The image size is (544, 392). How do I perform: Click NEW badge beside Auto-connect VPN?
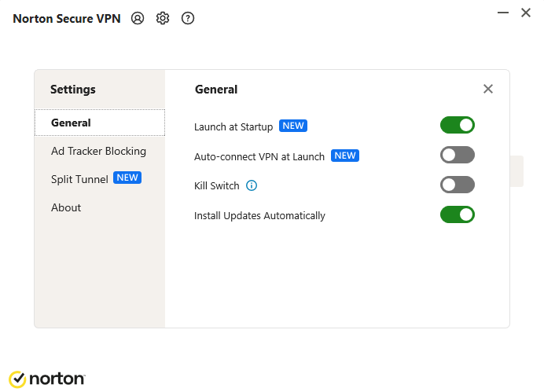[345, 156]
